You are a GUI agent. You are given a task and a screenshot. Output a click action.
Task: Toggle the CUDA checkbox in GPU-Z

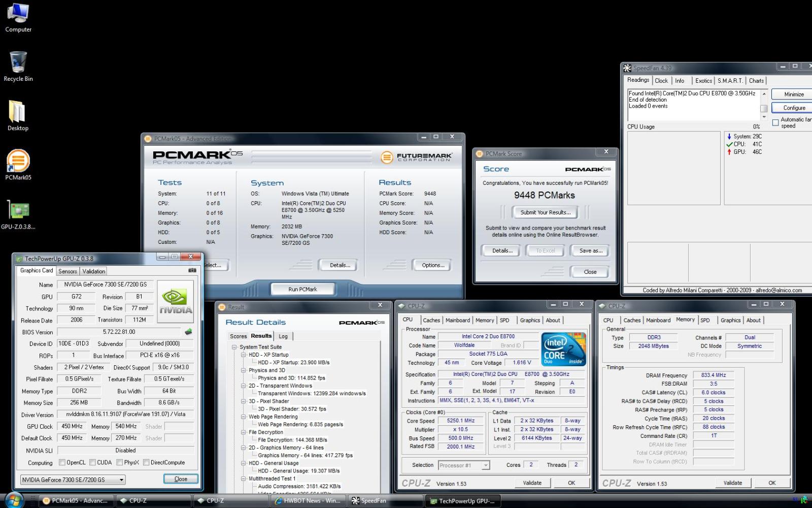tap(92, 462)
